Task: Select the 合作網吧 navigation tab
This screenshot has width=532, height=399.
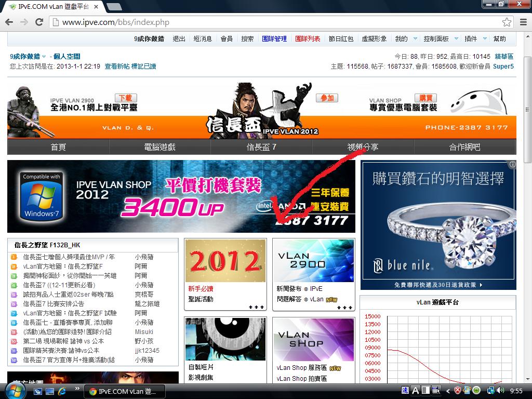Action: click(465, 147)
